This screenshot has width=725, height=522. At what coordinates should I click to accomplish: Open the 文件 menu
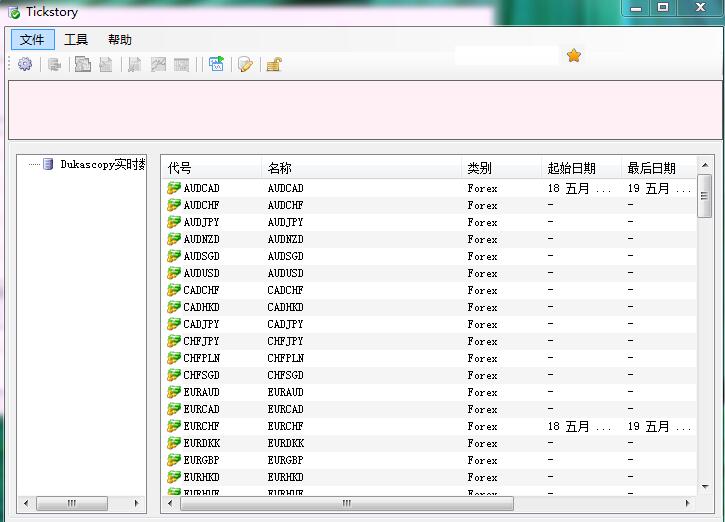[x=32, y=40]
